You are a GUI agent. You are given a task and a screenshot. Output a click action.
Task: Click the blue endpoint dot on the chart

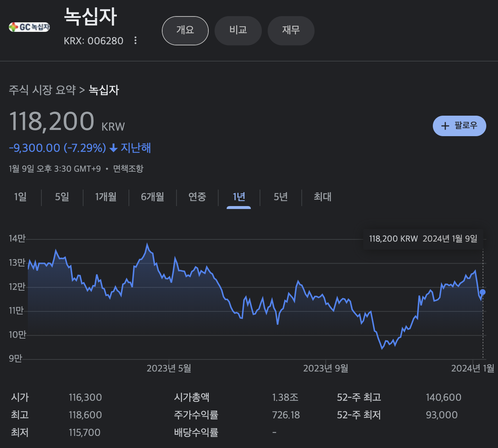(x=483, y=292)
